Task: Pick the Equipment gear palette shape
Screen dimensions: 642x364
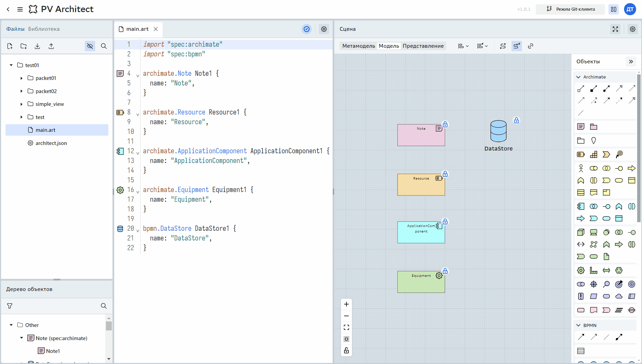Action: pos(581,270)
